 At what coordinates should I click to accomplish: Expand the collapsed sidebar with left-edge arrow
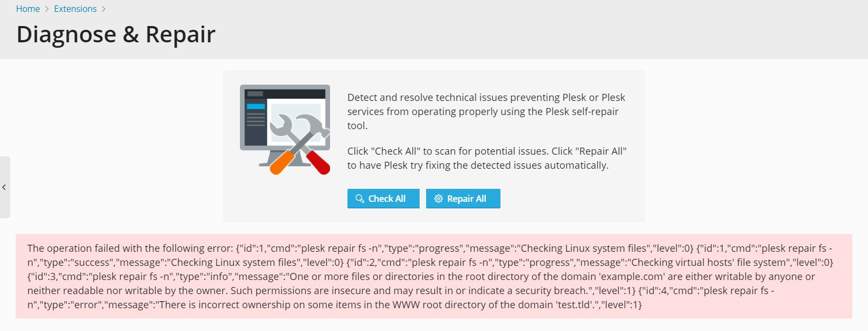4,187
